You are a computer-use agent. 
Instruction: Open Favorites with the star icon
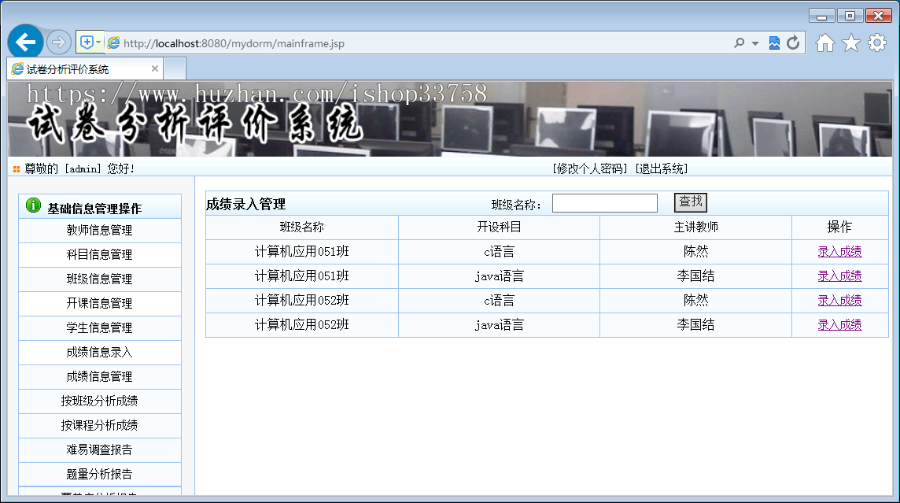[x=851, y=43]
